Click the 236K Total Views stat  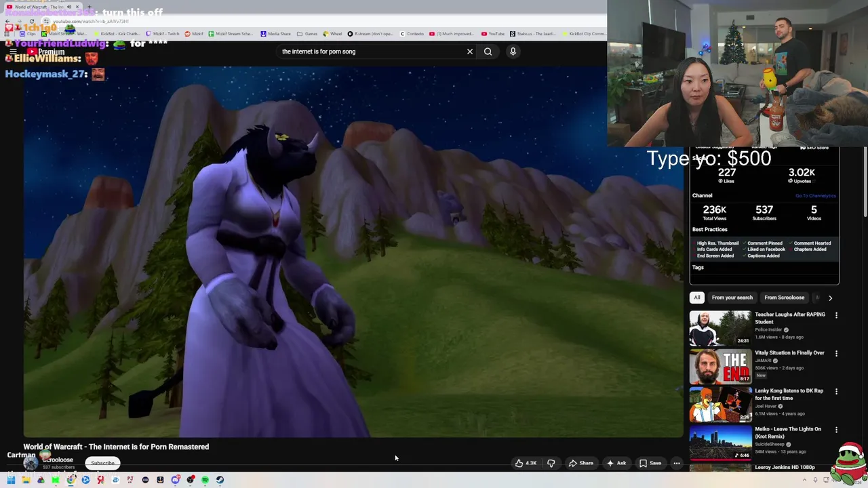pyautogui.click(x=715, y=213)
